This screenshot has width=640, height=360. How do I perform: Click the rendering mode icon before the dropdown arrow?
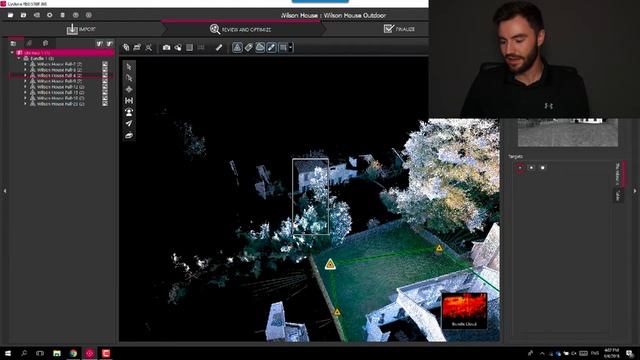coord(283,47)
